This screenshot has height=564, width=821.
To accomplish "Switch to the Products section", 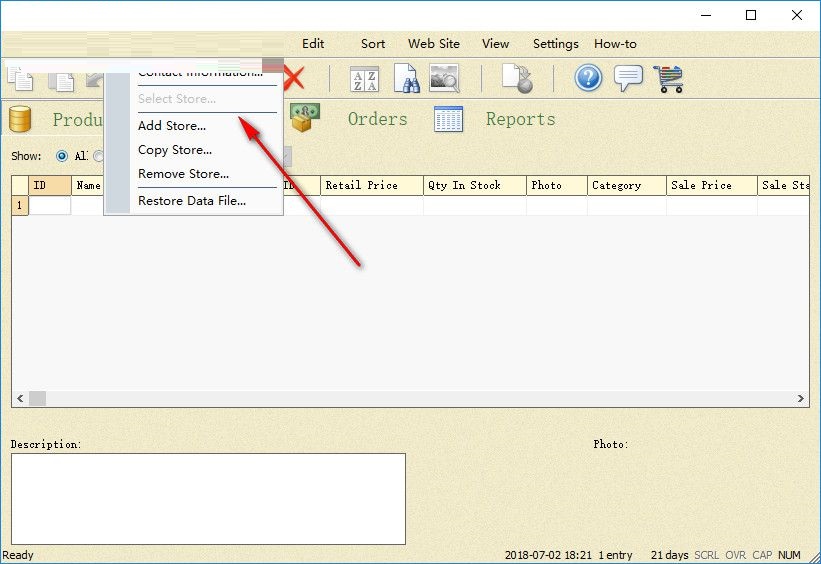I will pos(77,119).
